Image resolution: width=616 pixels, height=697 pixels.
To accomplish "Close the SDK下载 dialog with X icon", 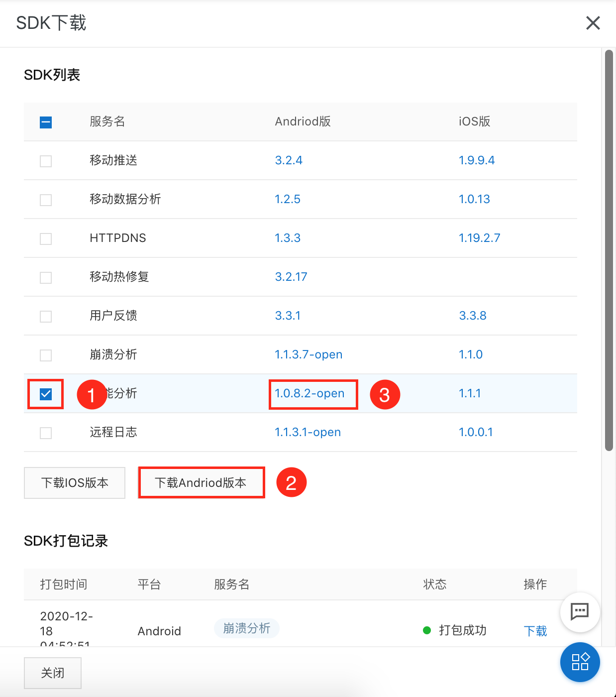I will (x=593, y=23).
